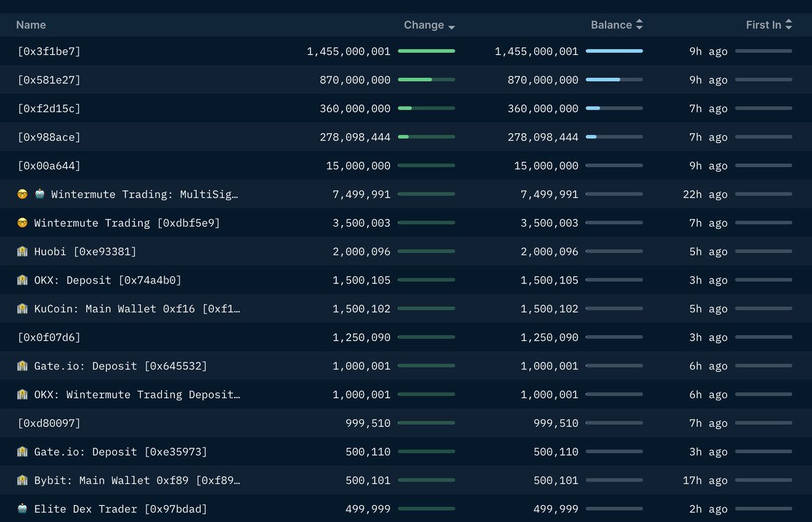Open Huobi [0xe93381] entry
This screenshot has width=812, height=522.
tap(85, 252)
